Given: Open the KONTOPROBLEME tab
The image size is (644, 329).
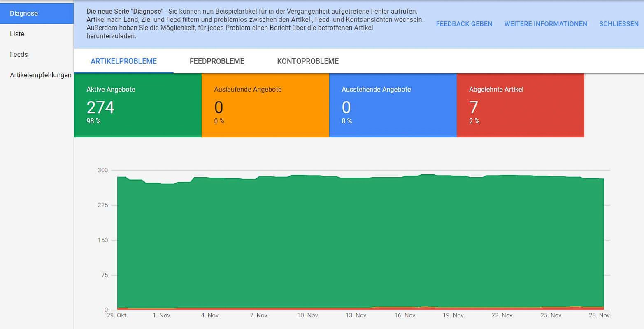Looking at the screenshot, I should point(308,61).
